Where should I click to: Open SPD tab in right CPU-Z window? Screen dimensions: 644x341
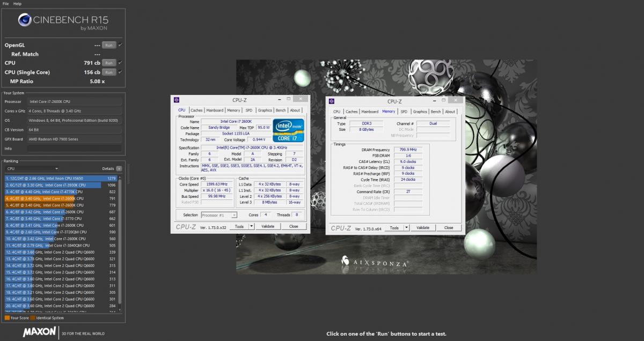tap(404, 112)
